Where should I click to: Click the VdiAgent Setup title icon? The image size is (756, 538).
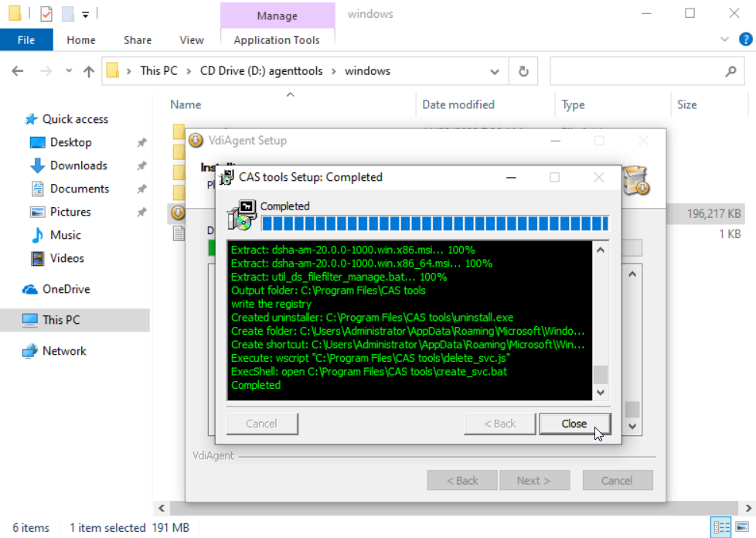click(196, 140)
